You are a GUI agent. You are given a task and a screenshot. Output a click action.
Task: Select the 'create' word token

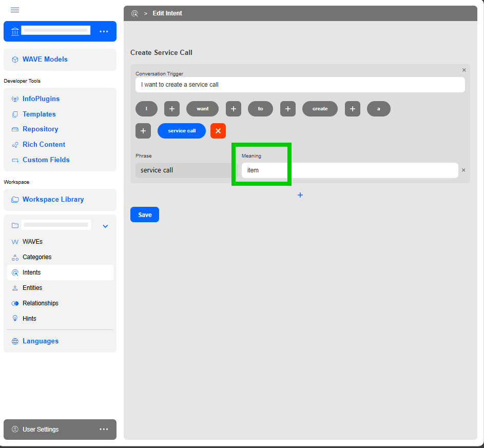tap(320, 109)
